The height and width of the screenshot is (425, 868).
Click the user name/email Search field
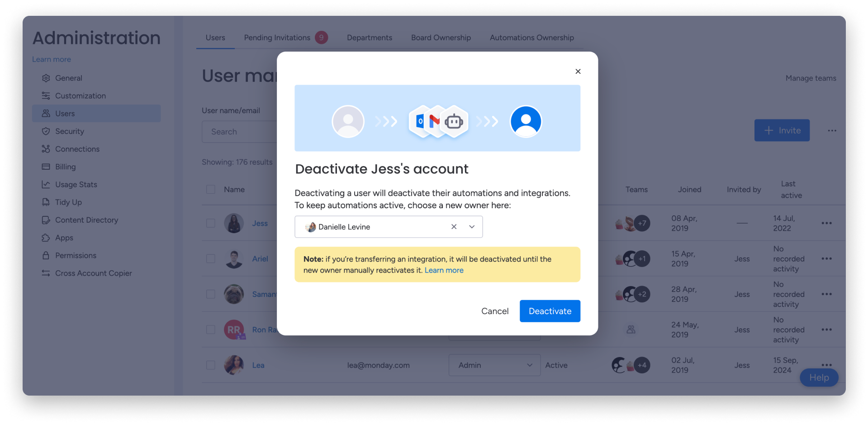(x=239, y=132)
